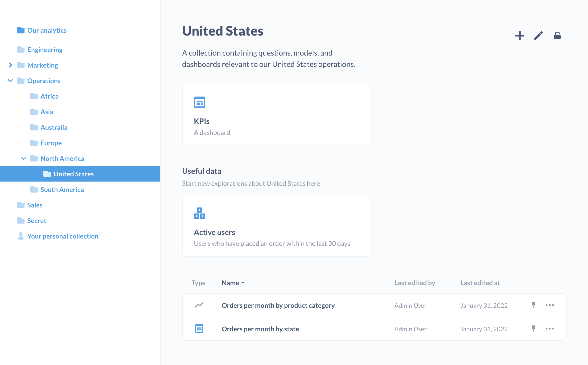The height and width of the screenshot is (365, 588).
Task: Click the Active users model icon
Action: coord(200,213)
